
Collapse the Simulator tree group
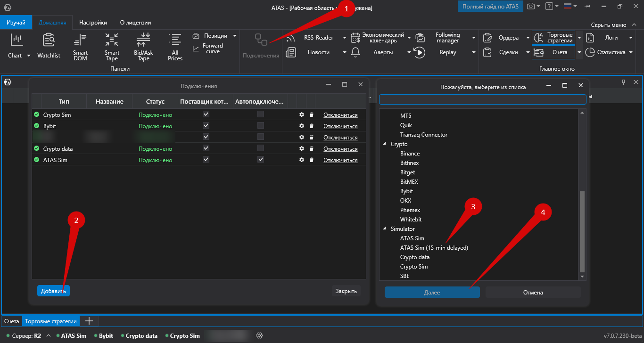click(385, 229)
